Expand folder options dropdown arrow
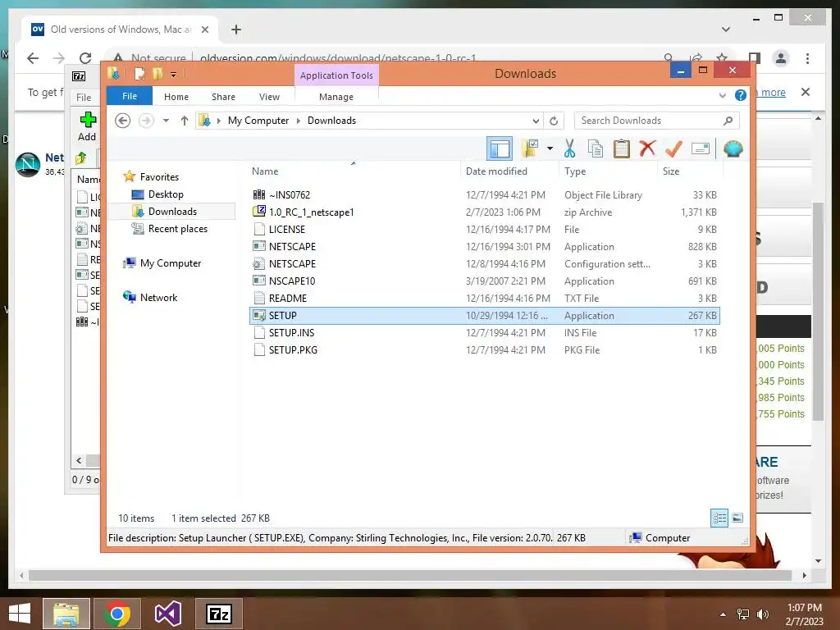The image size is (840, 630). click(550, 148)
